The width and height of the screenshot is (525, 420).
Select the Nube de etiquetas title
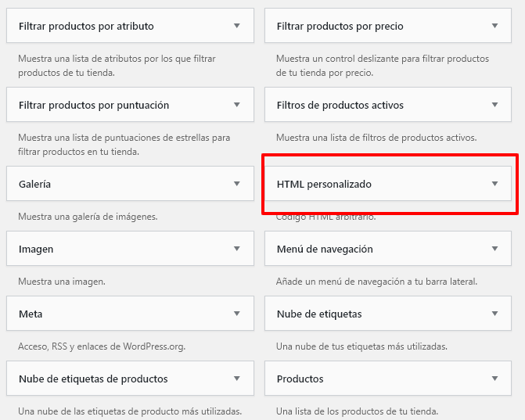point(319,314)
